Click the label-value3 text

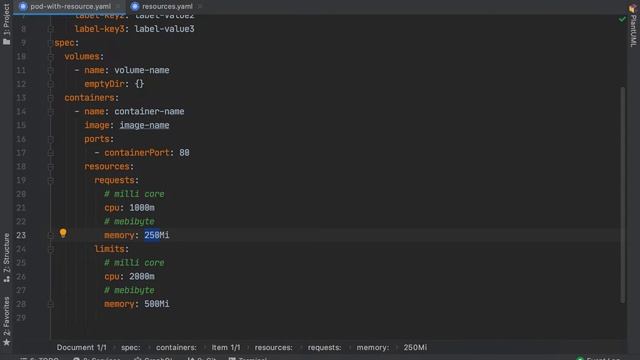click(x=164, y=29)
